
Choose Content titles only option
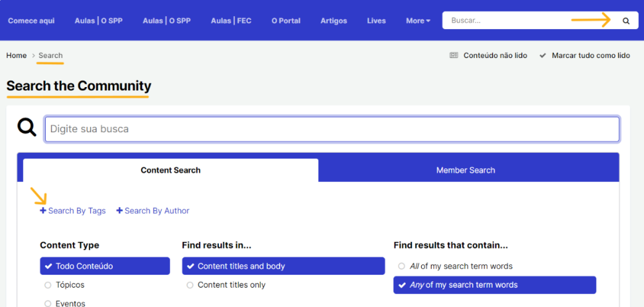click(190, 285)
